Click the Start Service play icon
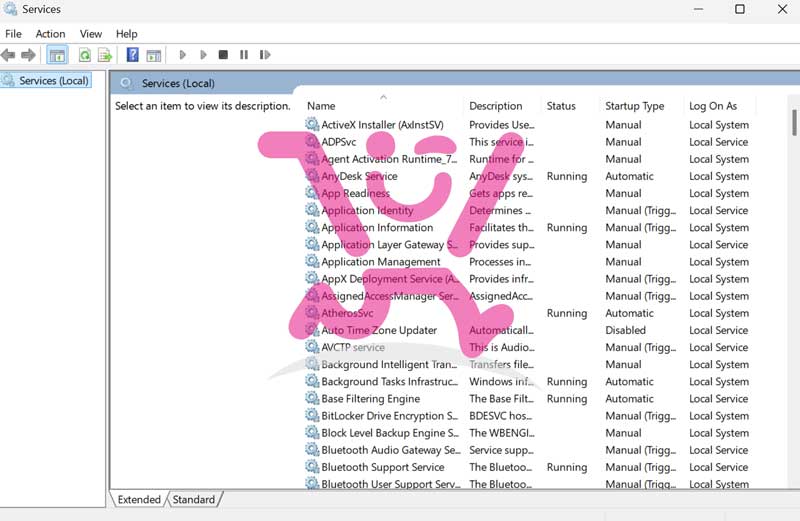The height and width of the screenshot is (521, 800). [x=183, y=55]
